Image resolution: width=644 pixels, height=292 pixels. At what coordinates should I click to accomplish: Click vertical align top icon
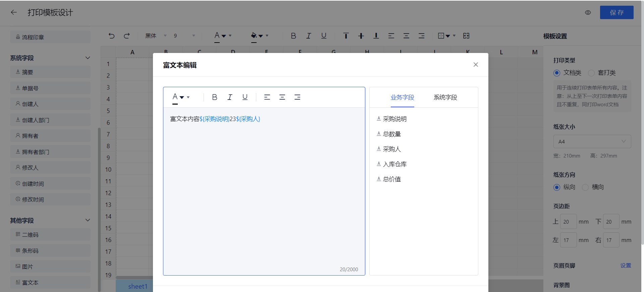pyautogui.click(x=346, y=36)
